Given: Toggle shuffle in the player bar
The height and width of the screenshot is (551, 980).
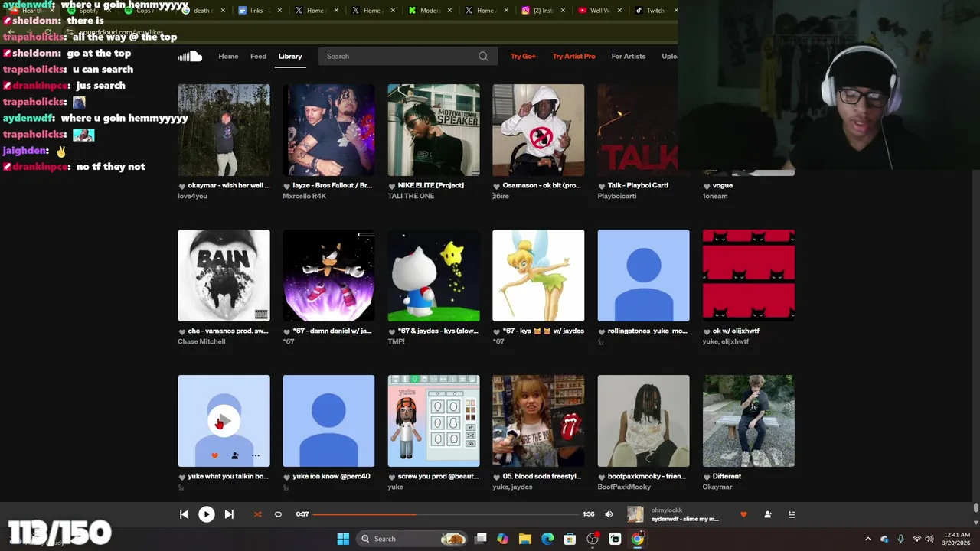Looking at the screenshot, I should 258,514.
